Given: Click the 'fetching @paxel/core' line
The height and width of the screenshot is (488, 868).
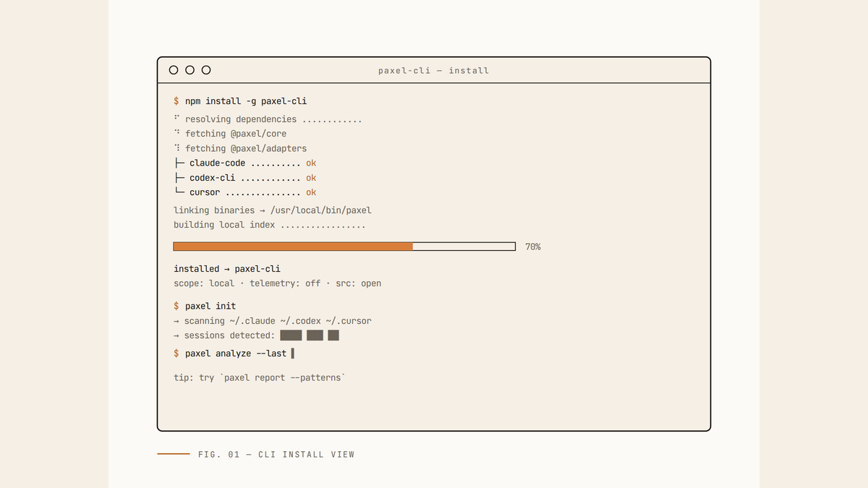Looking at the screenshot, I should point(230,134).
